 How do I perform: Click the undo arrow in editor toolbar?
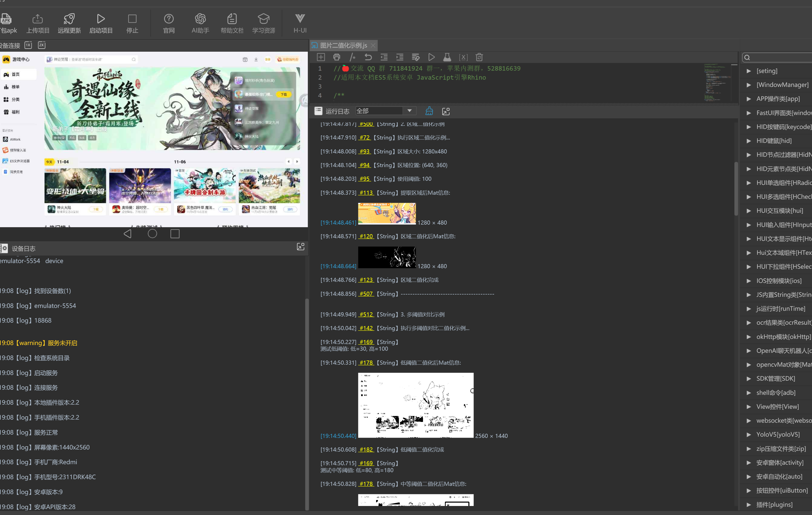pyautogui.click(x=368, y=57)
